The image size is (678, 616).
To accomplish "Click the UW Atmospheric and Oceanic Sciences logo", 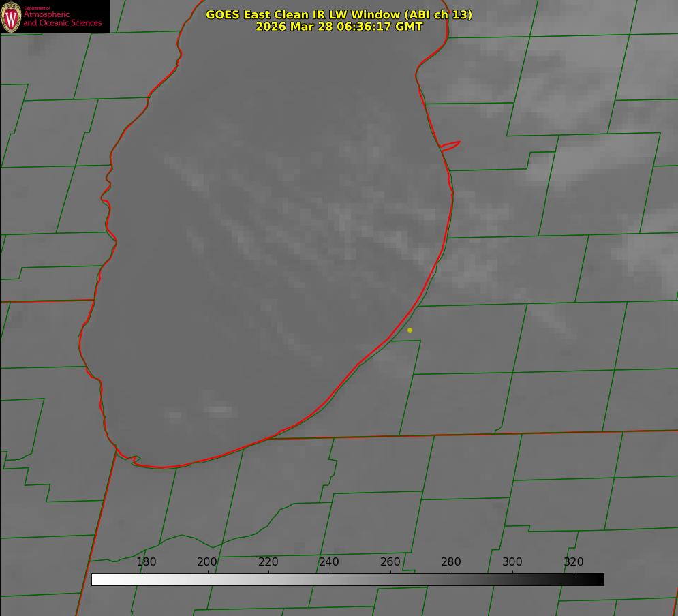I will (x=55, y=16).
